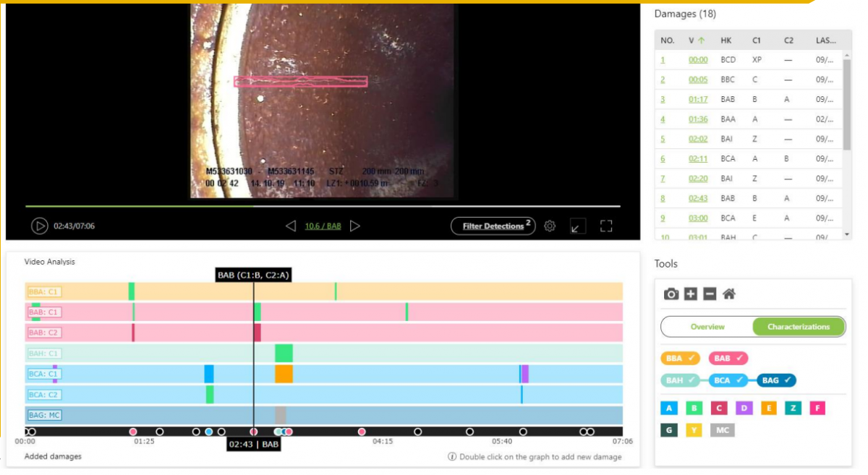Select the orange E swatch

tap(768, 408)
